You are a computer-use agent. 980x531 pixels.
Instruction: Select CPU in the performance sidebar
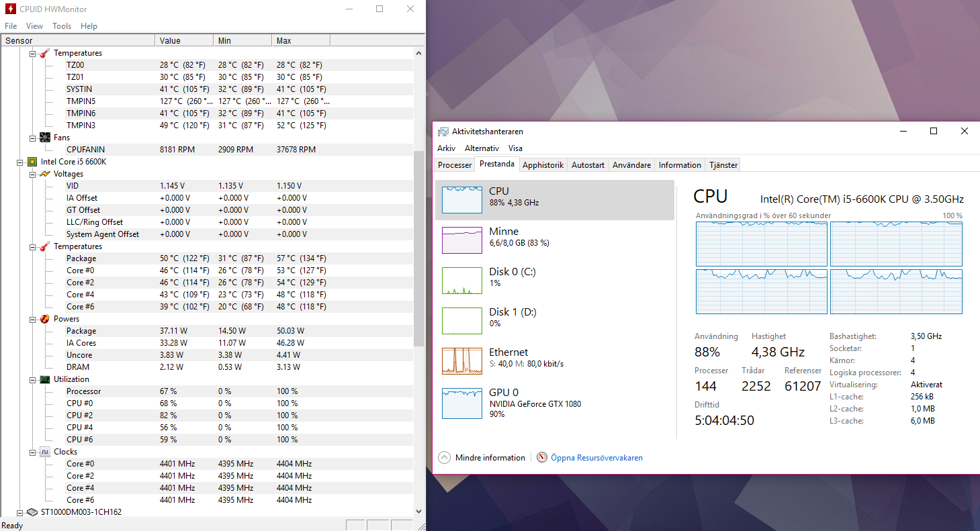pos(555,200)
